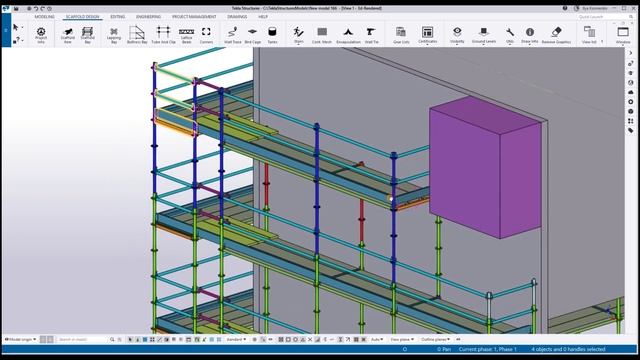This screenshot has width=640, height=360.
Task: Open the Gear Lists tool
Action: (x=401, y=35)
